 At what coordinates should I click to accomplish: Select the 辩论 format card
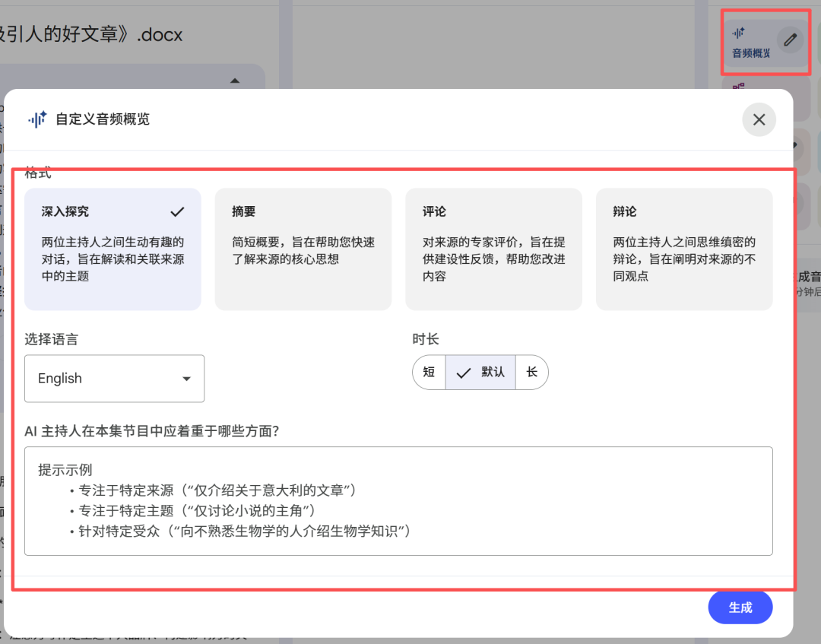[684, 247]
